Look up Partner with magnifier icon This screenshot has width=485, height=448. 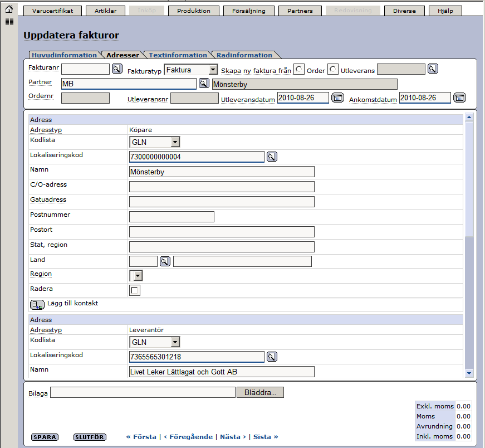pos(204,83)
